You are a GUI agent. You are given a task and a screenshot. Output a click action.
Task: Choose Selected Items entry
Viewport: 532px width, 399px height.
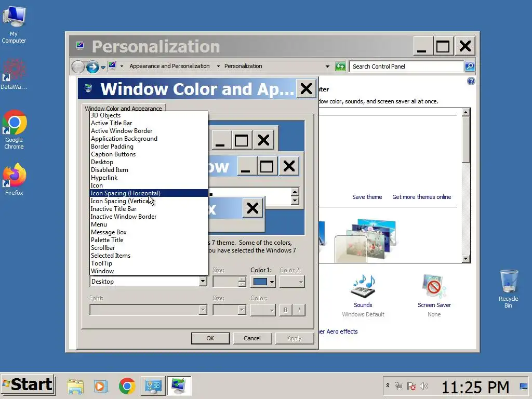149,256
